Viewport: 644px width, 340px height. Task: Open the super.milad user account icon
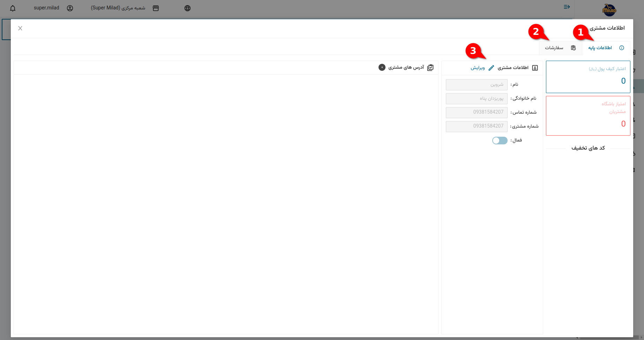(x=70, y=8)
